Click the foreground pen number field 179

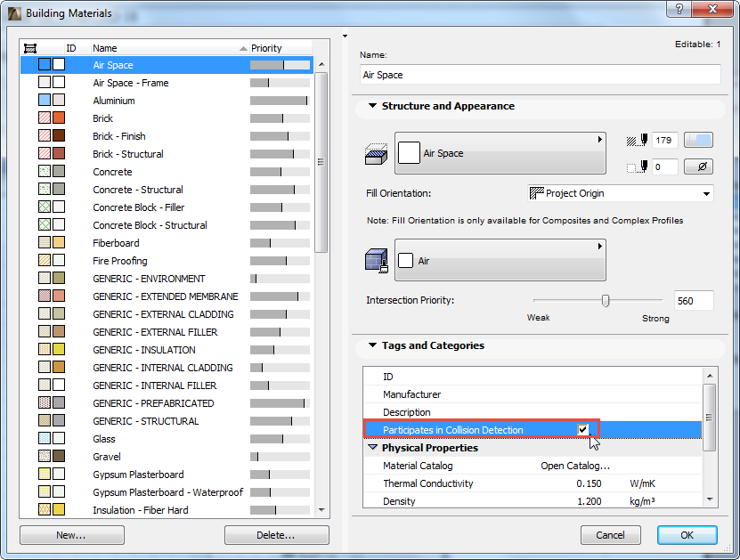(x=665, y=140)
